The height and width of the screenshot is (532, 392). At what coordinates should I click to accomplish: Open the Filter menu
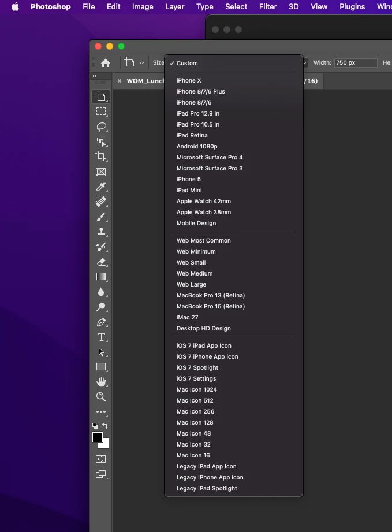[268, 7]
